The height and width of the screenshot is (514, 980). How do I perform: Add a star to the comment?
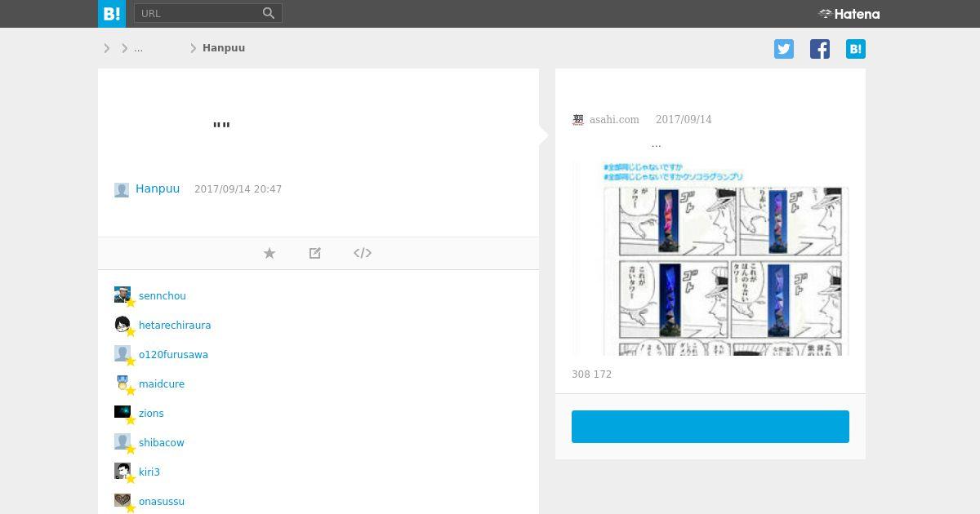coord(269,253)
